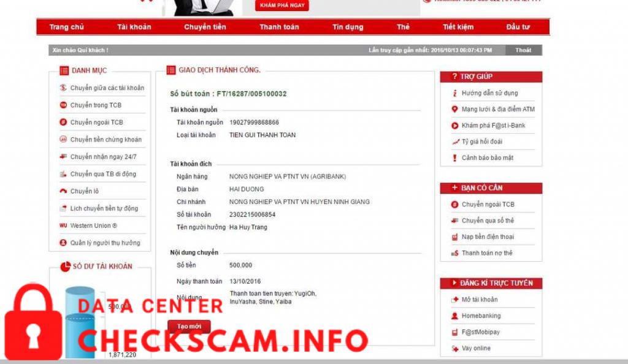
Task: Open Lịch chuyển tiền tự động link
Action: coord(104,208)
